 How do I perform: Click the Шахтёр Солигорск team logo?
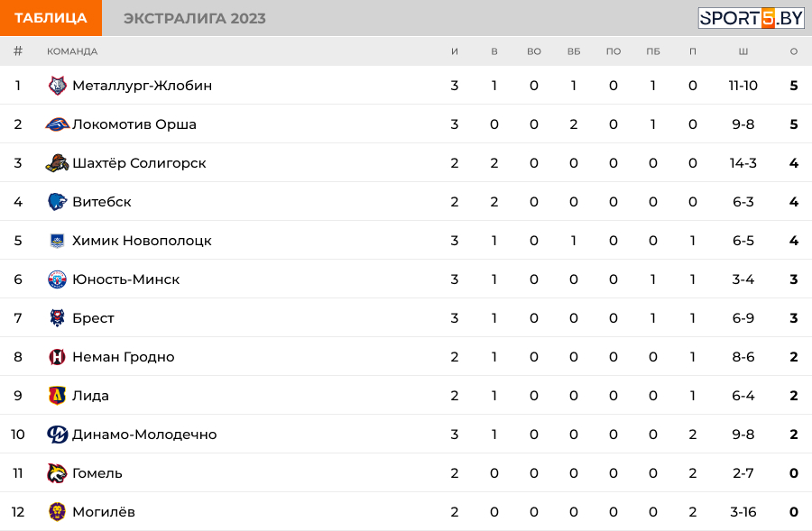tap(57, 163)
